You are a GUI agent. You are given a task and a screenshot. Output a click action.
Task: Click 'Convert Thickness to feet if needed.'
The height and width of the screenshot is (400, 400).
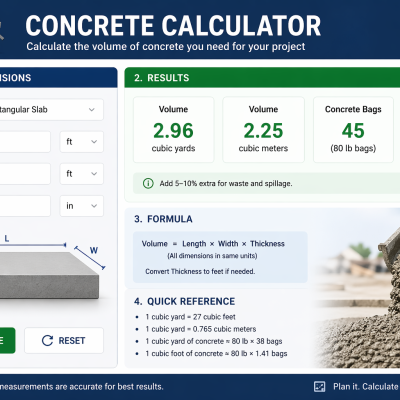coord(200,271)
